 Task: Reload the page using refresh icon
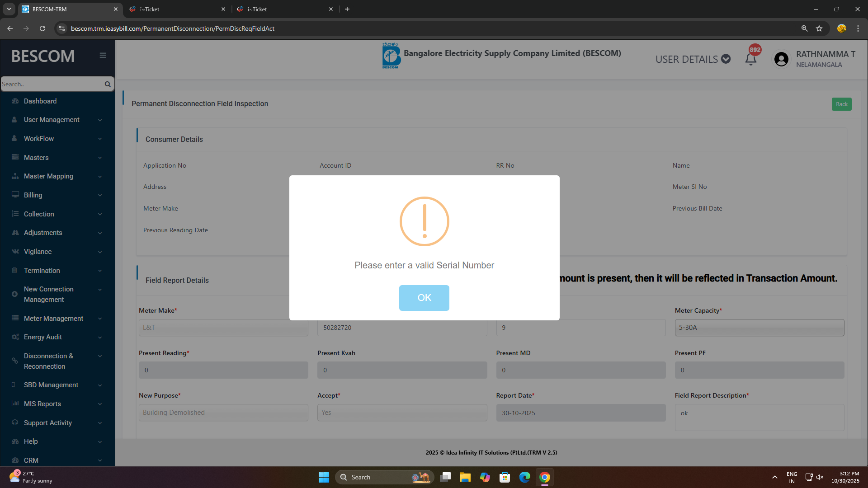tap(42, 28)
